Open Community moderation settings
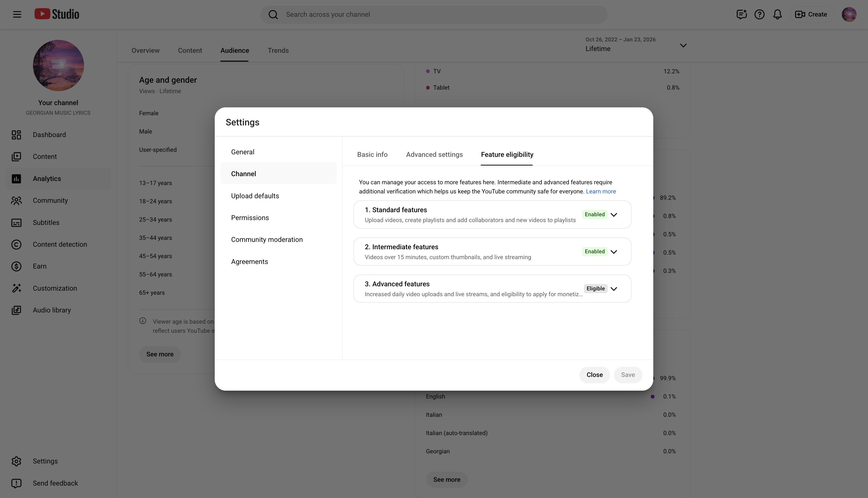The width and height of the screenshot is (868, 498). 278,240
